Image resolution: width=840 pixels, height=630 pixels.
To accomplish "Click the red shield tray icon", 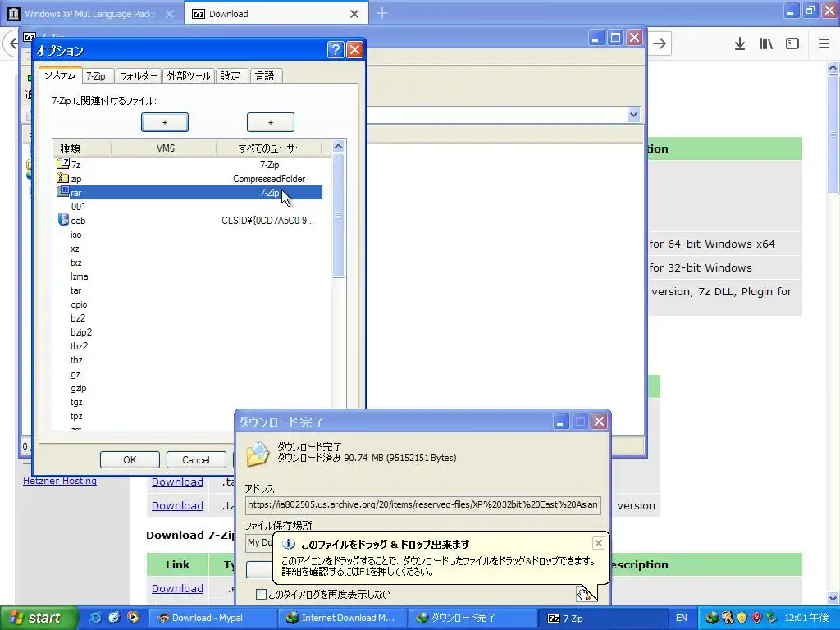I will point(756,618).
